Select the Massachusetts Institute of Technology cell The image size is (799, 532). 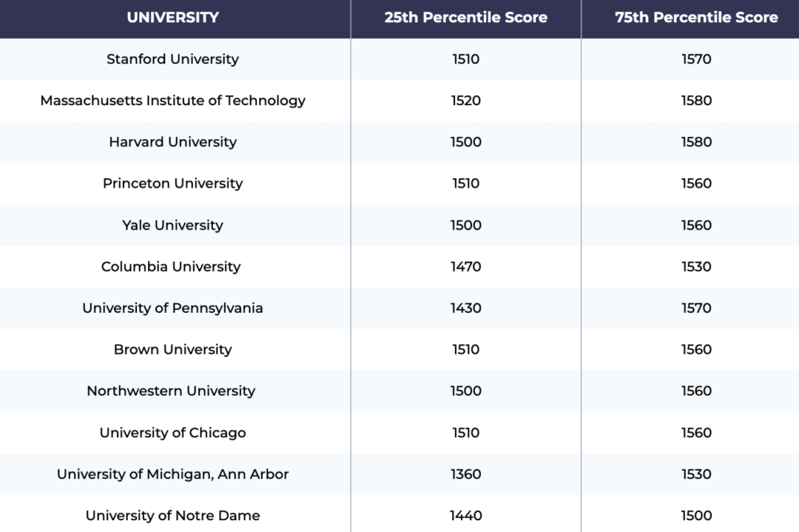pos(172,101)
